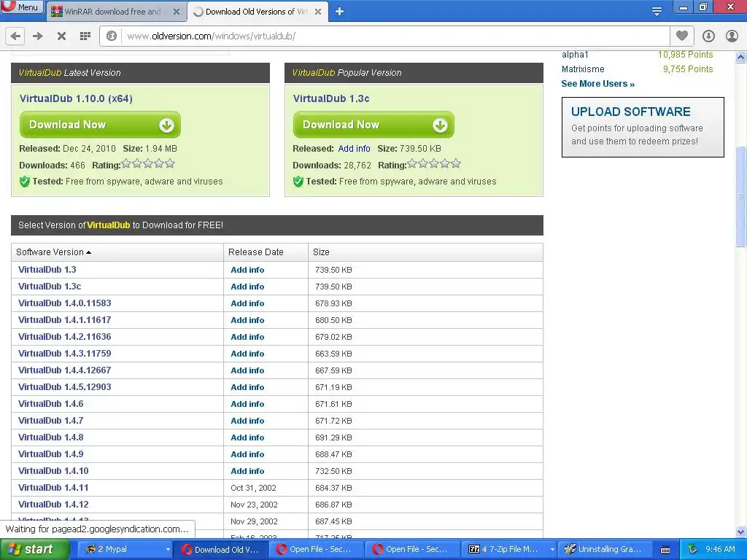Click Add info for VirtualDub 1.4.10
The image size is (747, 560).
(247, 471)
